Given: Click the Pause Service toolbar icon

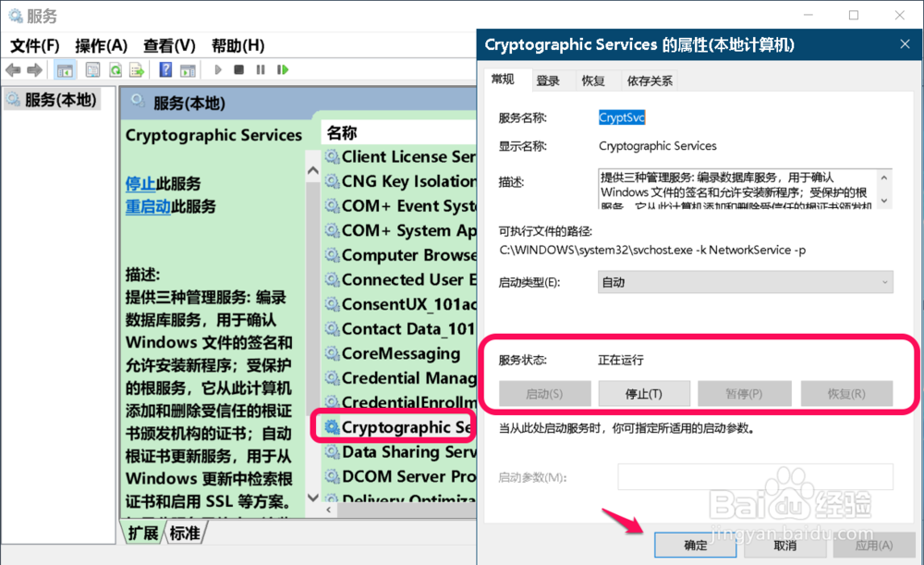Looking at the screenshot, I should pos(261,70).
